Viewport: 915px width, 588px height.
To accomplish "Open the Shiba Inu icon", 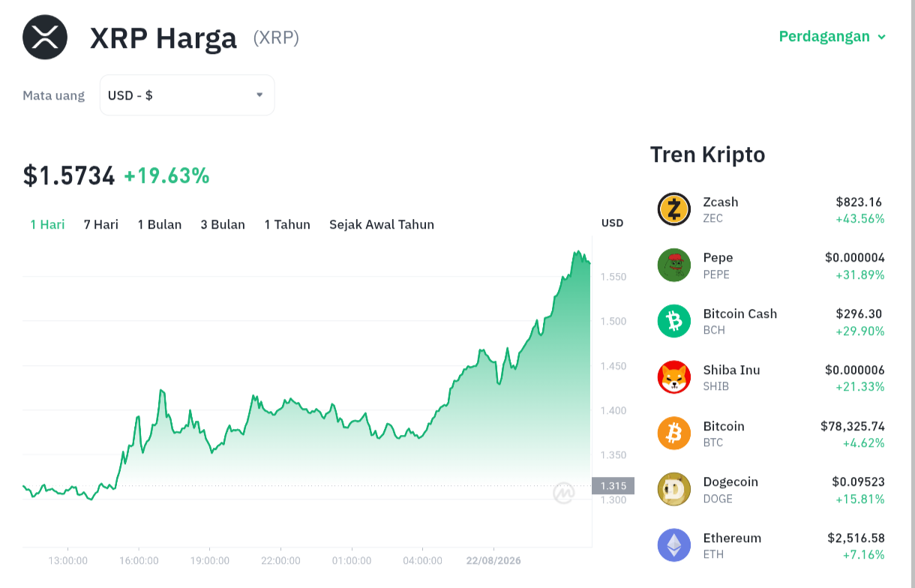I will [x=673, y=377].
